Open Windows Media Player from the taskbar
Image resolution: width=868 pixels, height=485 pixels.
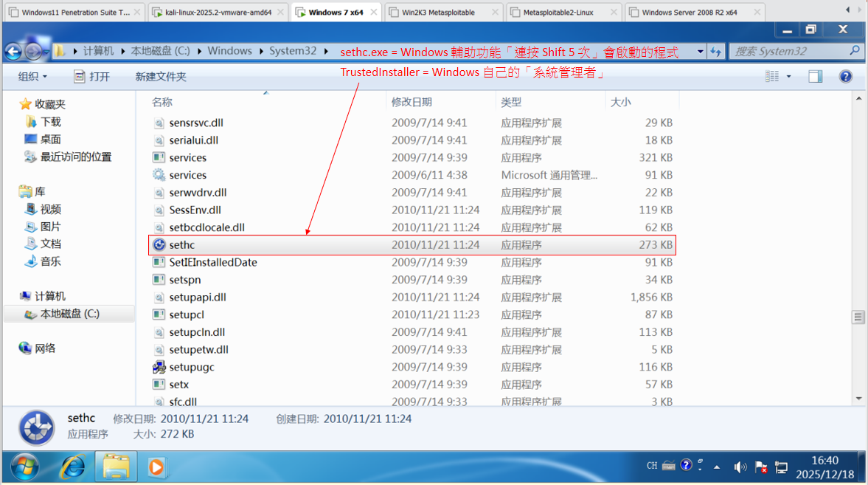156,467
